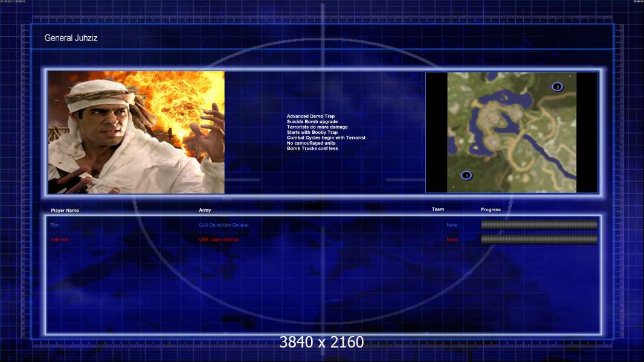The width and height of the screenshot is (644, 362).
Task: Select mahmod's loading progress bar
Action: pos(539,240)
